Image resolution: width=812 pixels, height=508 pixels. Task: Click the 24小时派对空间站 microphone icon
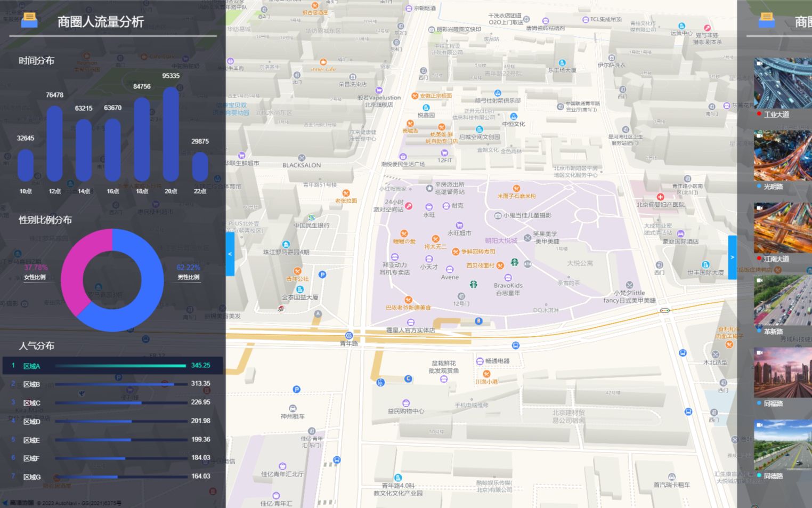pyautogui.click(x=408, y=206)
